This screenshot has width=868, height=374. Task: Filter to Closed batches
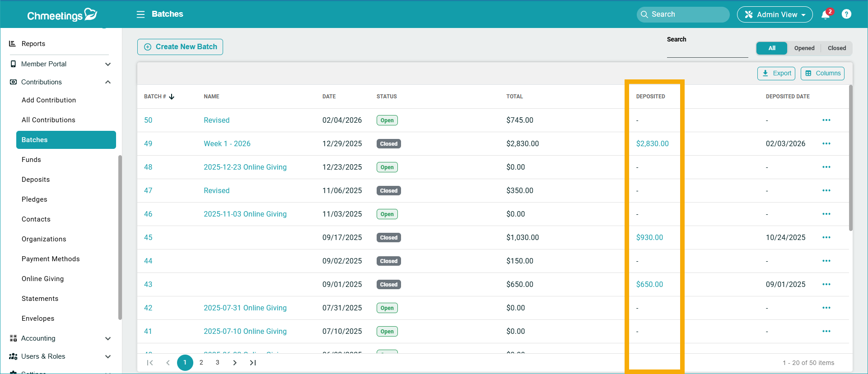[x=837, y=48]
